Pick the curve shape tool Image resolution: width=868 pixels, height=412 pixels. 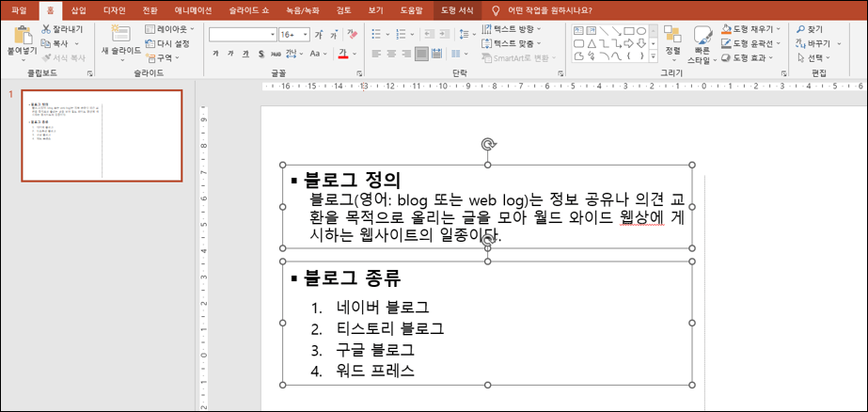617,55
